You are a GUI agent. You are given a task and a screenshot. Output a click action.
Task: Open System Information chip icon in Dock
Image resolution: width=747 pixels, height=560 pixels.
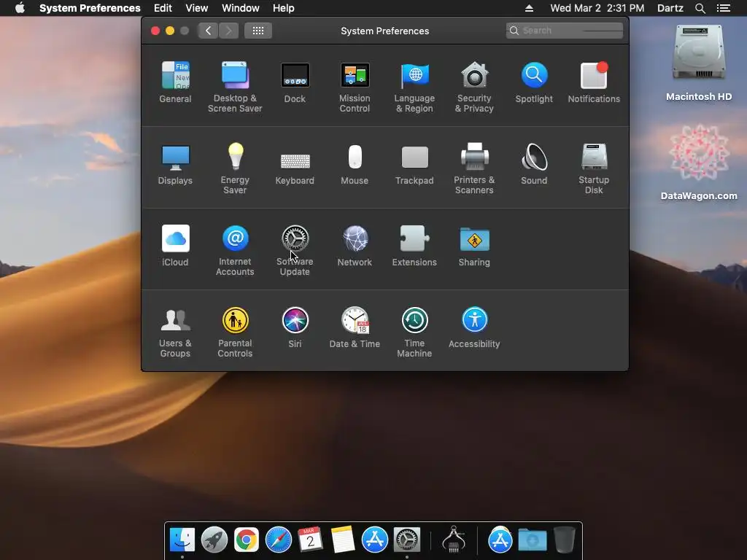(x=454, y=540)
